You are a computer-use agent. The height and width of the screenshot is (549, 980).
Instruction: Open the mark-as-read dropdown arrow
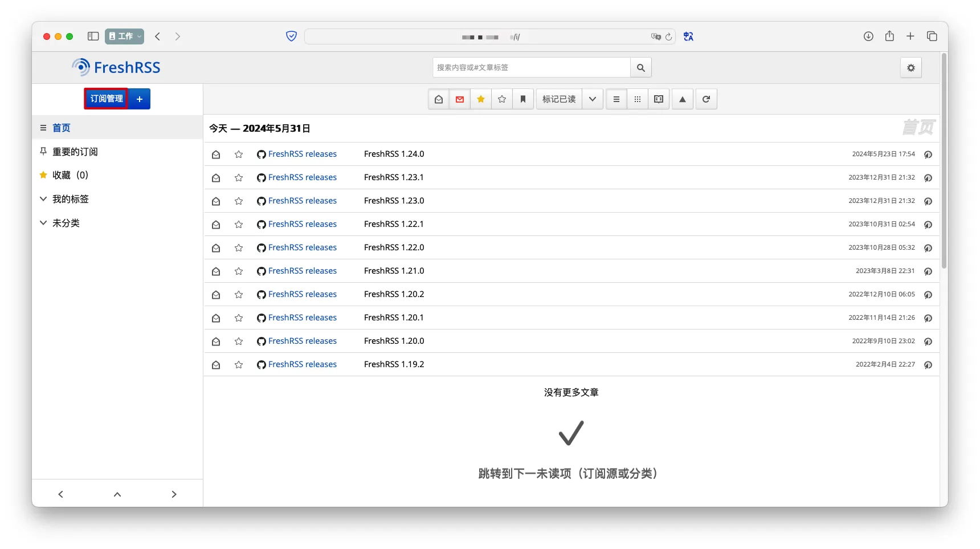coord(593,99)
